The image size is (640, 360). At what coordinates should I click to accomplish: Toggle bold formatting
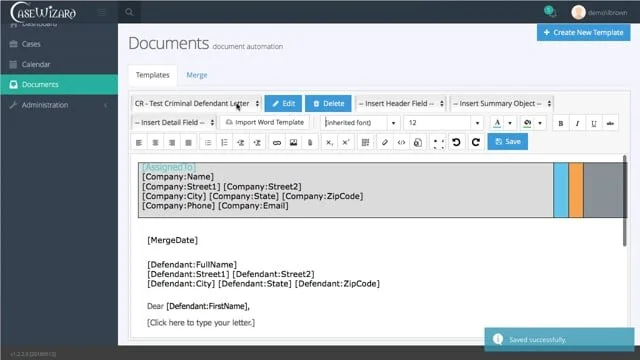tap(561, 123)
